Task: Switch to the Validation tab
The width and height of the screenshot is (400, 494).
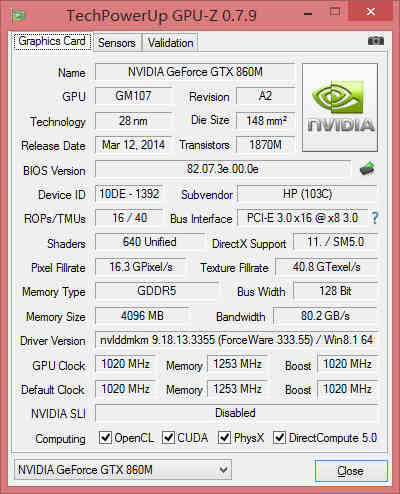Action: (170, 43)
